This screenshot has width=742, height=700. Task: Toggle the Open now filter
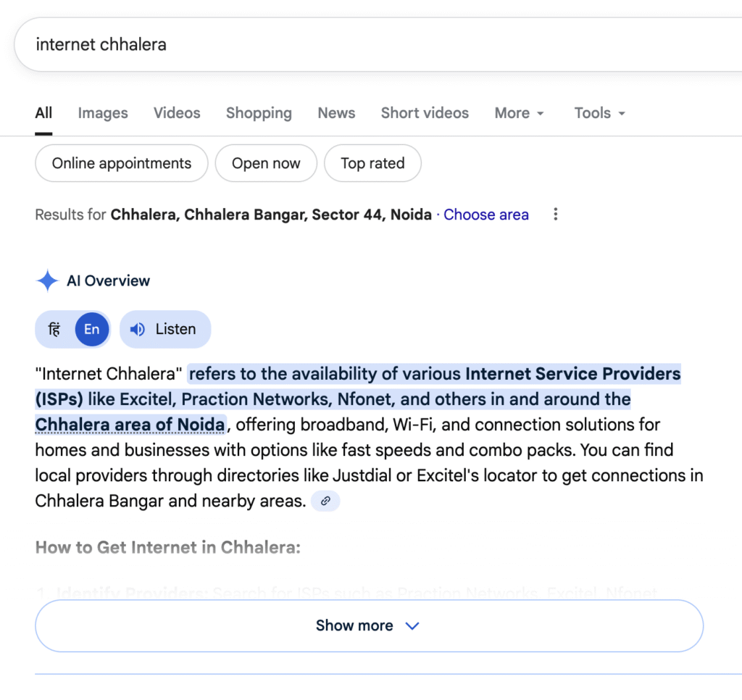[266, 163]
